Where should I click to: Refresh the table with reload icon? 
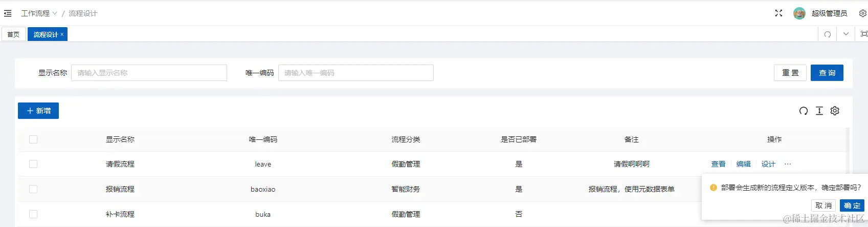[x=804, y=111]
